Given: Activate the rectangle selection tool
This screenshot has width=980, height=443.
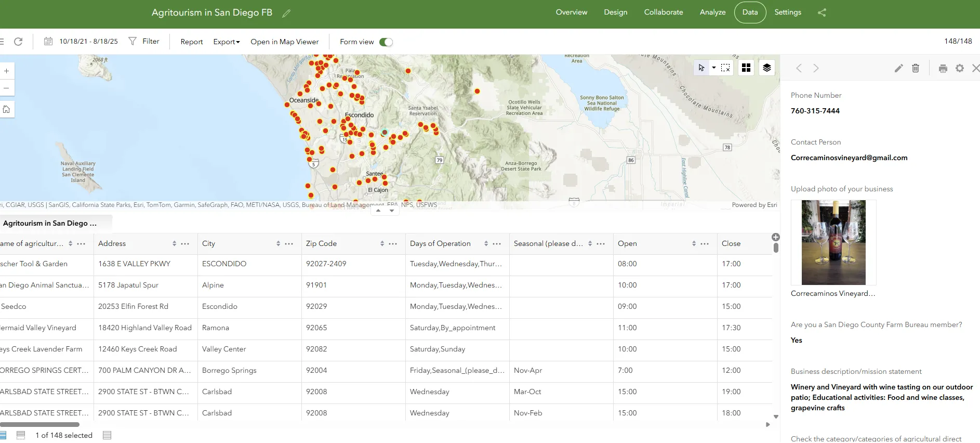Looking at the screenshot, I should click(725, 68).
